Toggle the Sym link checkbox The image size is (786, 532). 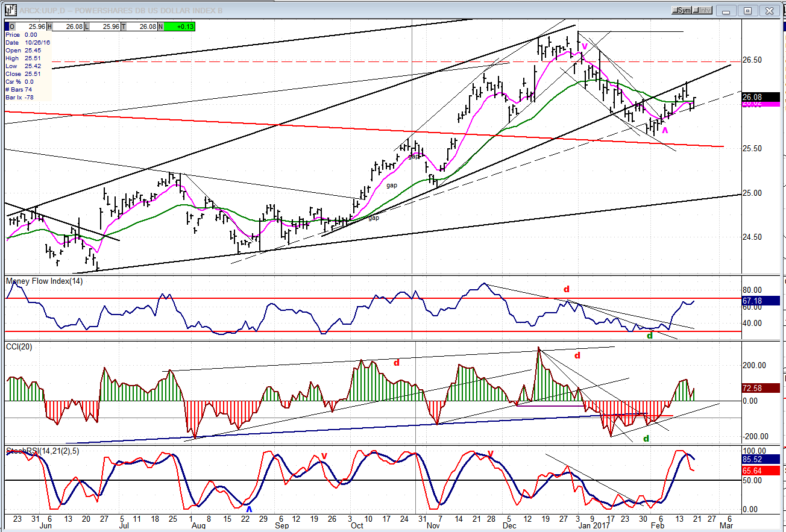[x=683, y=10]
